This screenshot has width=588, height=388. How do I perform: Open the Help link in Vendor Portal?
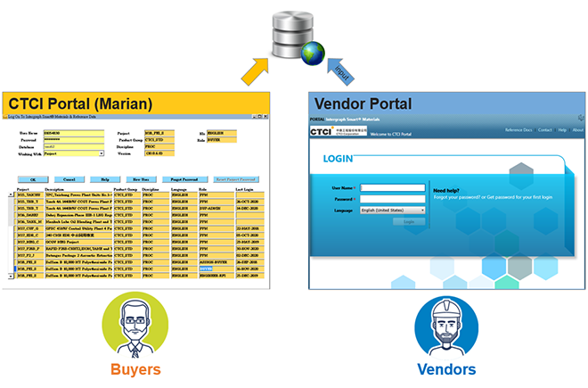562,130
